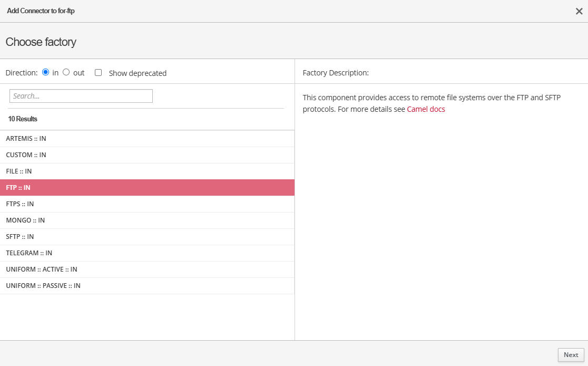Select the 'in' direction radio button
The width and height of the screenshot is (588, 366).
pyautogui.click(x=46, y=72)
